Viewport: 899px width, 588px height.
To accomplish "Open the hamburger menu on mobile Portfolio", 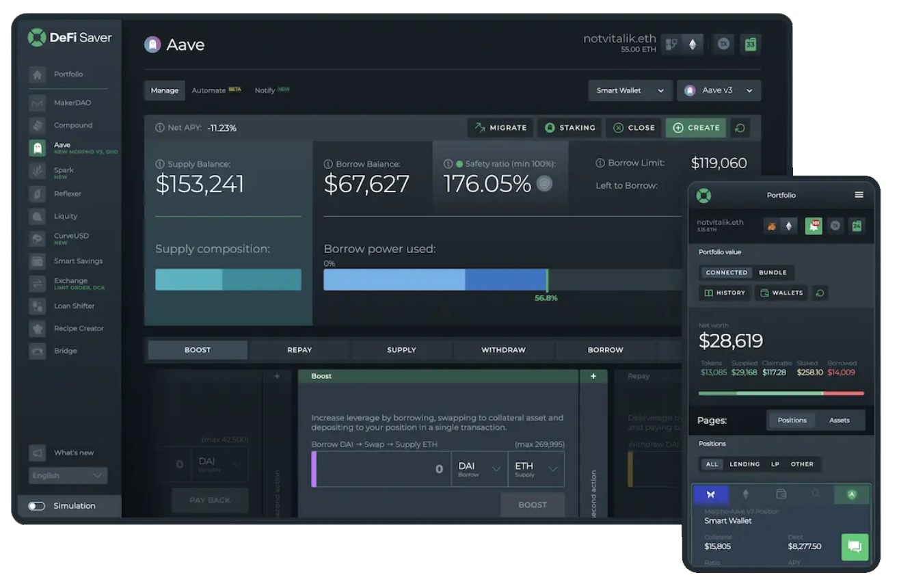I will point(859,195).
